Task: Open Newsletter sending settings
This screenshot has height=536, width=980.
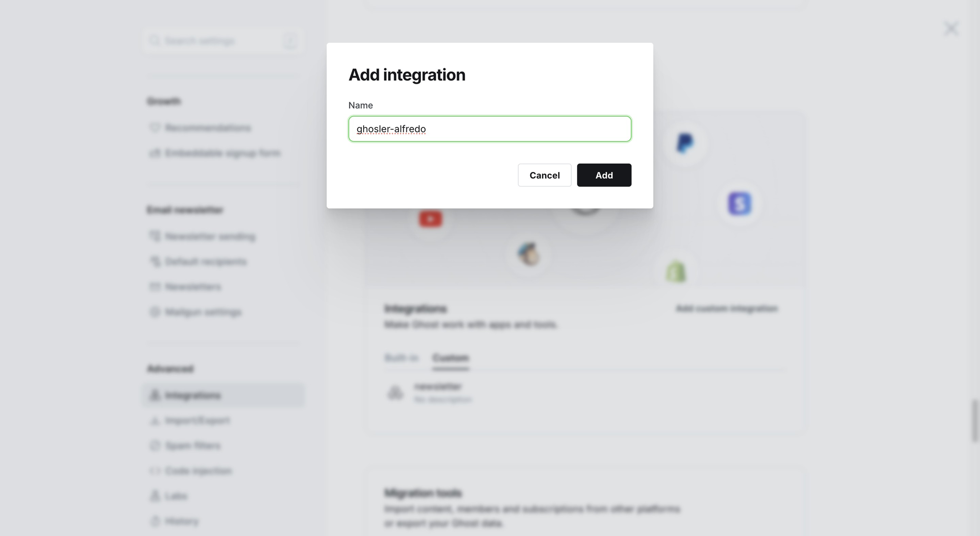Action: [x=210, y=237]
